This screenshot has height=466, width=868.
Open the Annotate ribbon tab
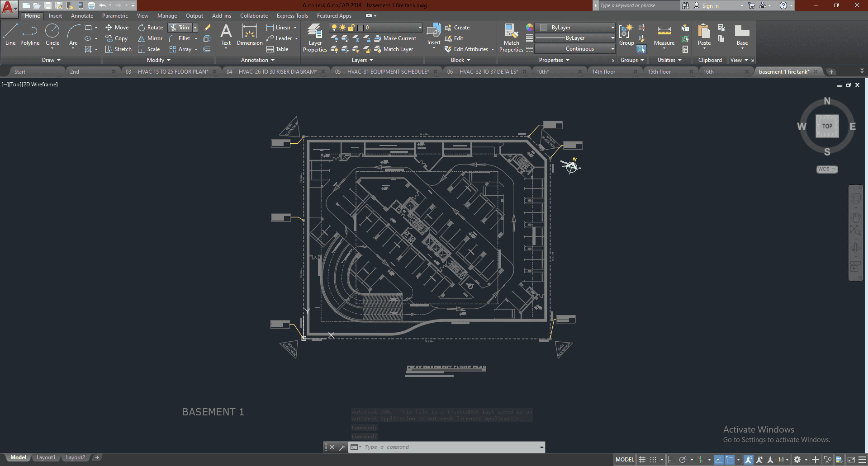click(82, 16)
